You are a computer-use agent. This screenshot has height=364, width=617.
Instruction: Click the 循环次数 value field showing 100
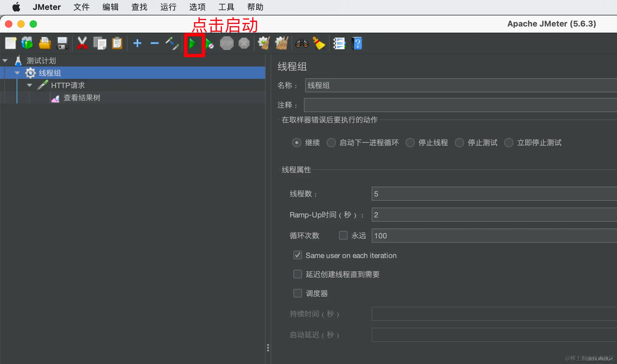click(494, 236)
